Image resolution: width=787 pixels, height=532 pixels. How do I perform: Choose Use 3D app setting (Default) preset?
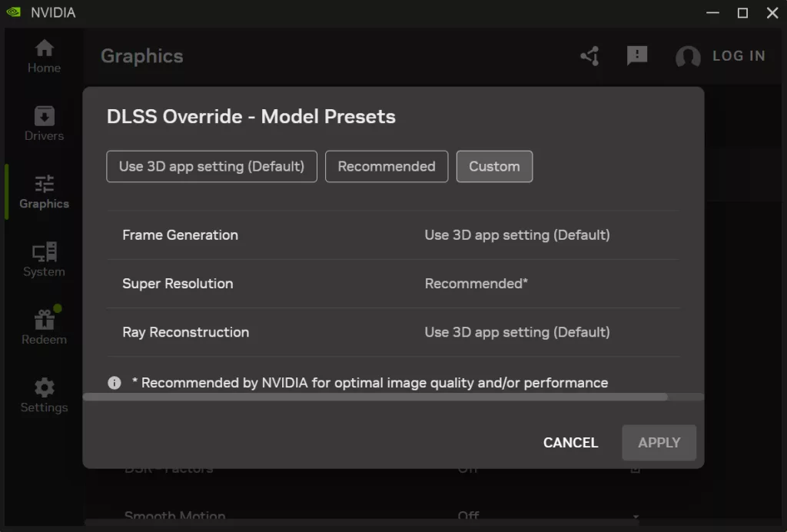(211, 166)
